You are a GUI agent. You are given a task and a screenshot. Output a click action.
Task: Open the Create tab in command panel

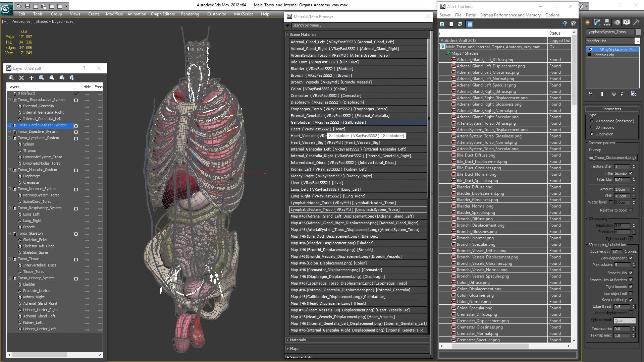point(588,22)
